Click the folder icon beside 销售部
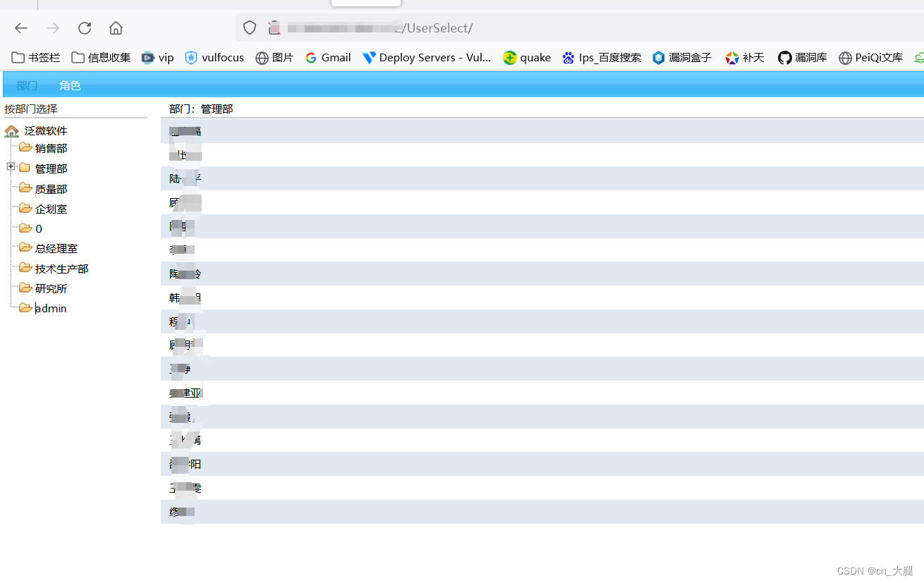This screenshot has width=924, height=583. click(25, 147)
